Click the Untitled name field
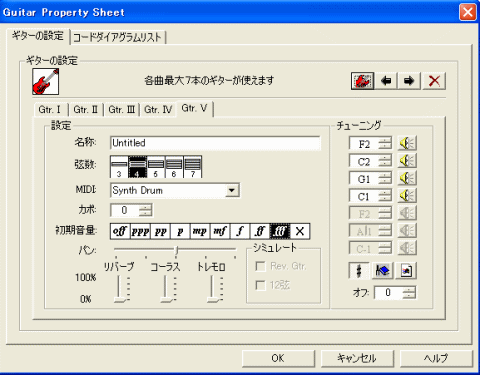The image size is (480, 375). click(215, 143)
